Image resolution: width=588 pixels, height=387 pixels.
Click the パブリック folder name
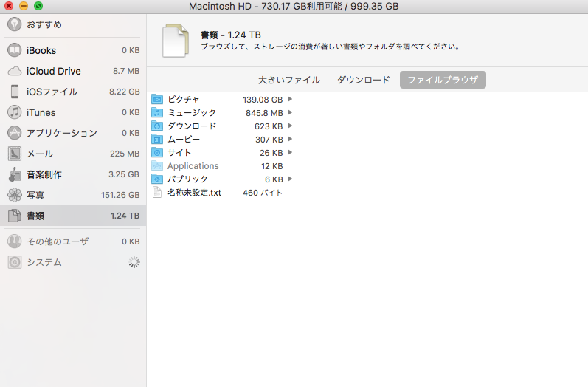tap(187, 179)
